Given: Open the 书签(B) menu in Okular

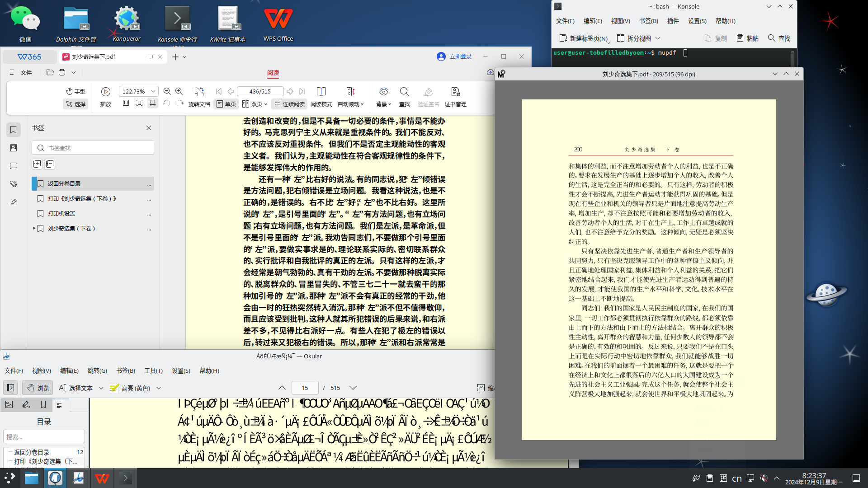Looking at the screenshot, I should point(126,371).
